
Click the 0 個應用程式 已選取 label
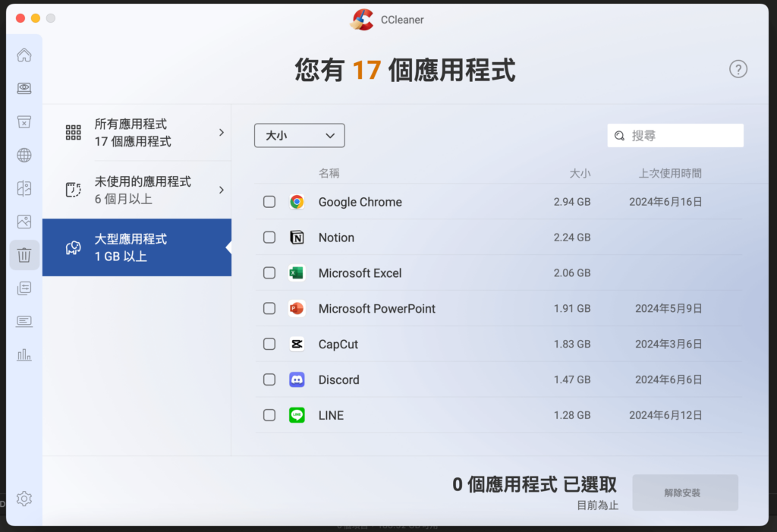pos(534,484)
